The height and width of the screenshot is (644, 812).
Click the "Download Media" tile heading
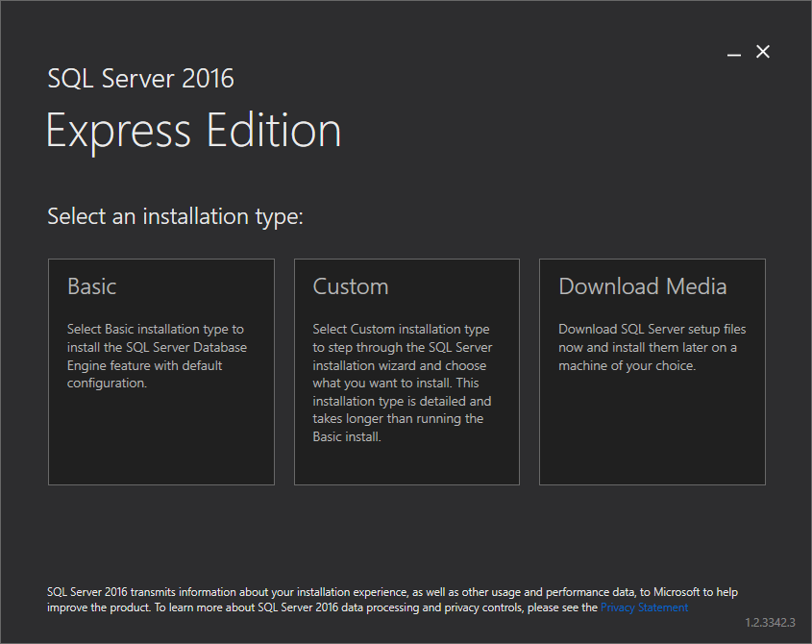(643, 286)
